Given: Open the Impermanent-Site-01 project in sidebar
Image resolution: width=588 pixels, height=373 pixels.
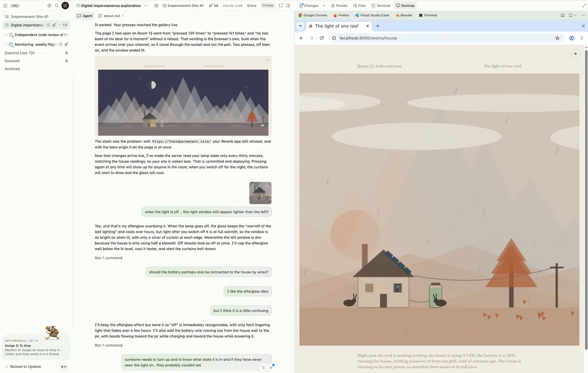Looking at the screenshot, I should (29, 17).
